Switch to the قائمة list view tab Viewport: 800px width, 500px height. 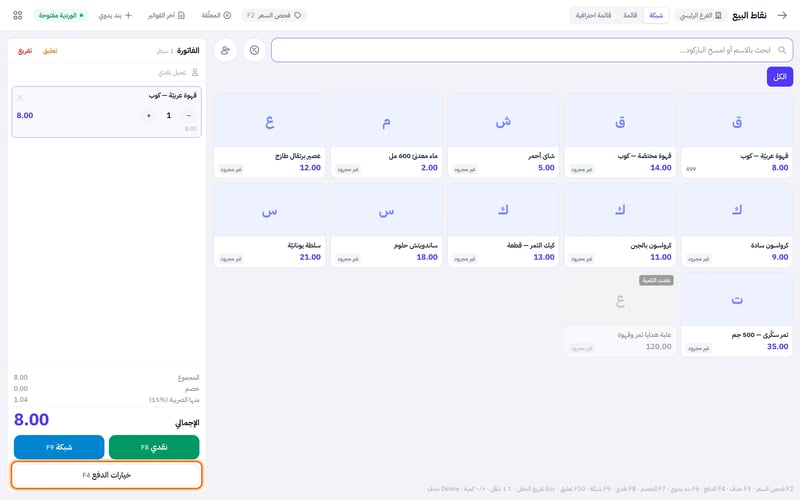[630, 15]
